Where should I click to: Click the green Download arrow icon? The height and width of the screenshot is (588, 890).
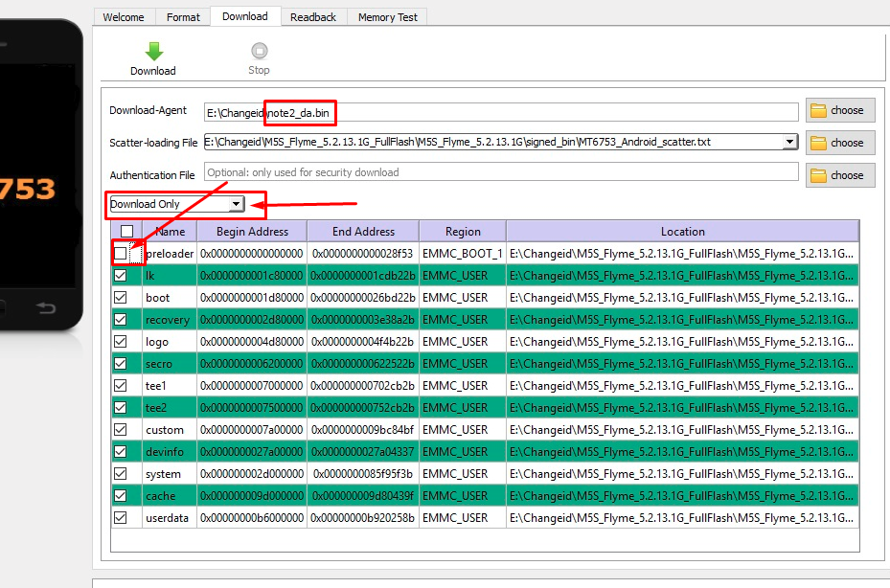point(153,52)
